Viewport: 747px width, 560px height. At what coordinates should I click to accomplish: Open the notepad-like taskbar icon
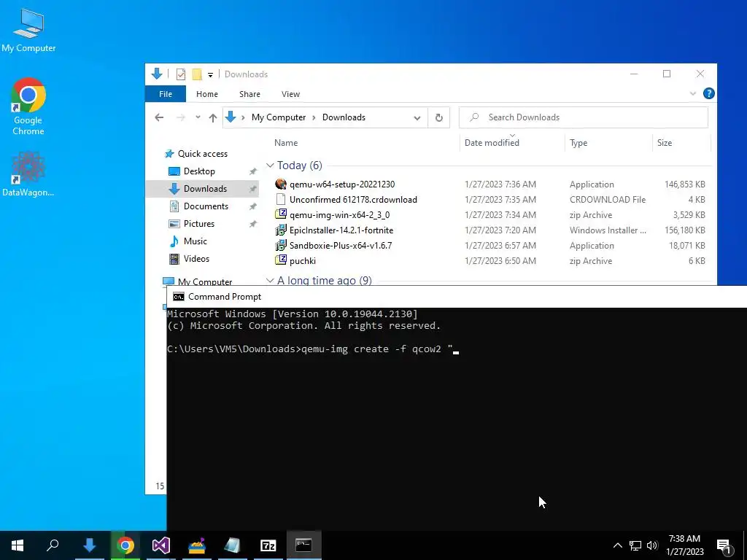[233, 545]
